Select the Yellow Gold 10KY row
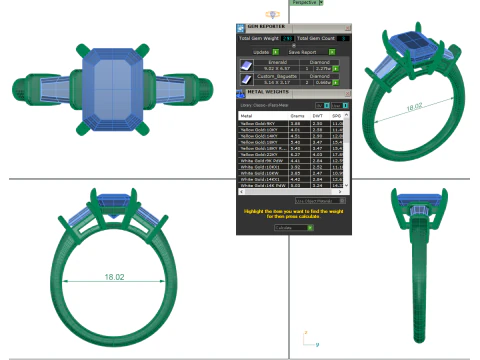 pyautogui.click(x=291, y=130)
